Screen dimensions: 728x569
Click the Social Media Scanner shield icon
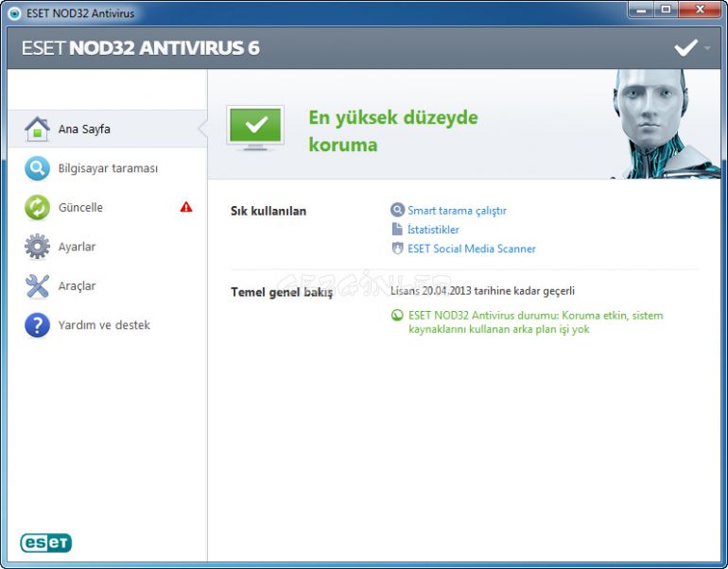[397, 249]
